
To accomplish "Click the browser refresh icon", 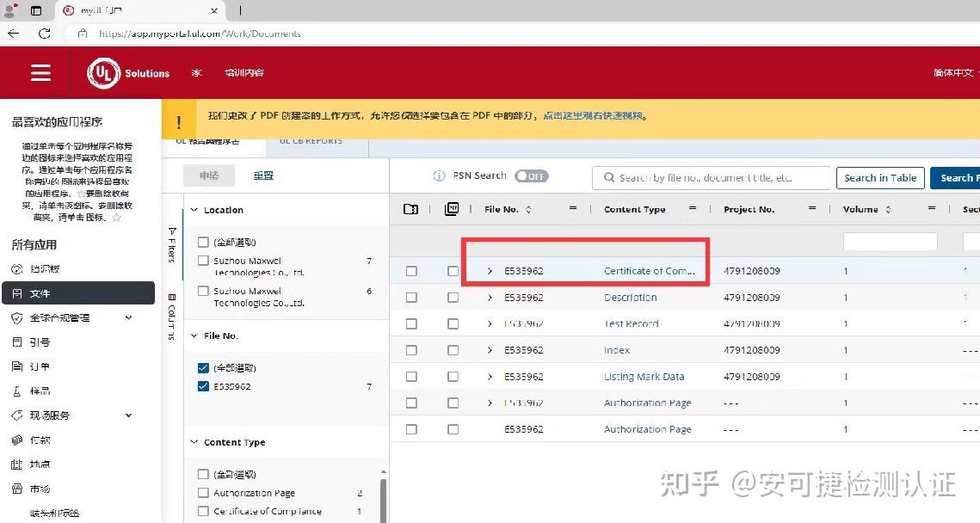I will pyautogui.click(x=44, y=34).
